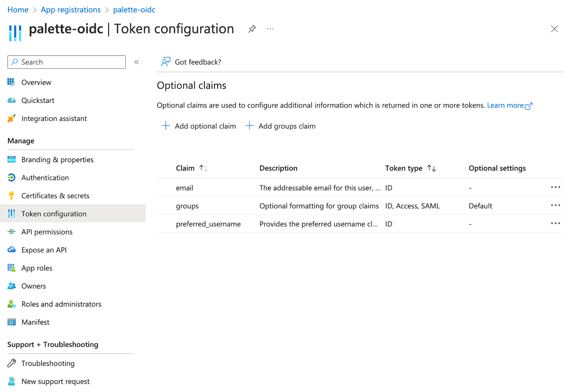The height and width of the screenshot is (392, 572).
Task: Click the Manifest icon
Action: pos(11,322)
